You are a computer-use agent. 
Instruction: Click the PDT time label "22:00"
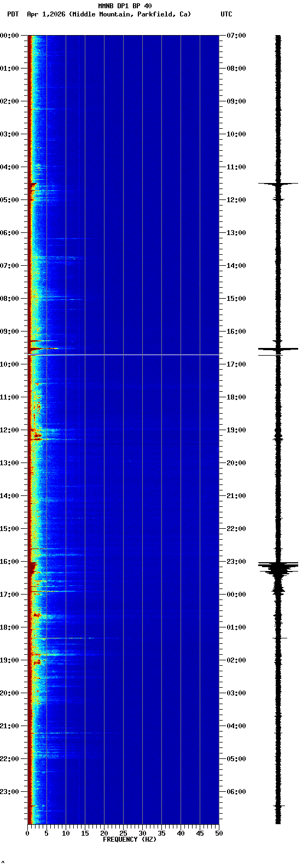pos(9,759)
